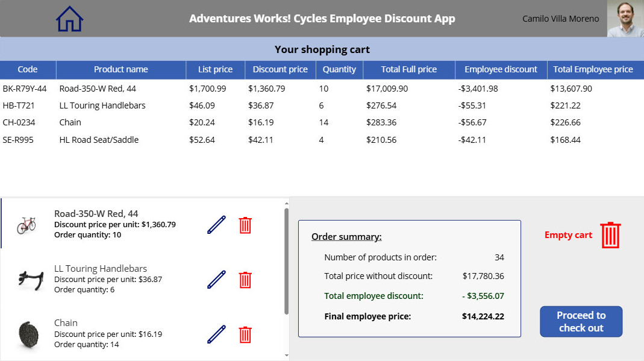This screenshot has height=361, width=644.
Task: Click the Employee discount column header
Action: point(501,69)
